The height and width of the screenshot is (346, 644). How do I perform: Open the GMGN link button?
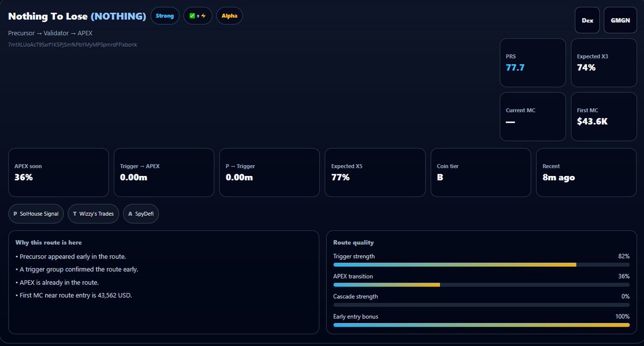(620, 20)
